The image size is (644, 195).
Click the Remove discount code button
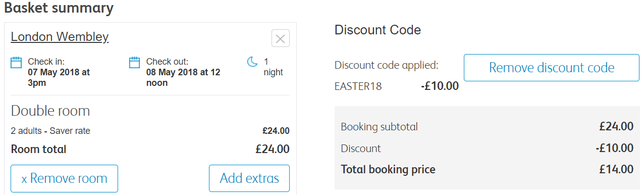[552, 68]
